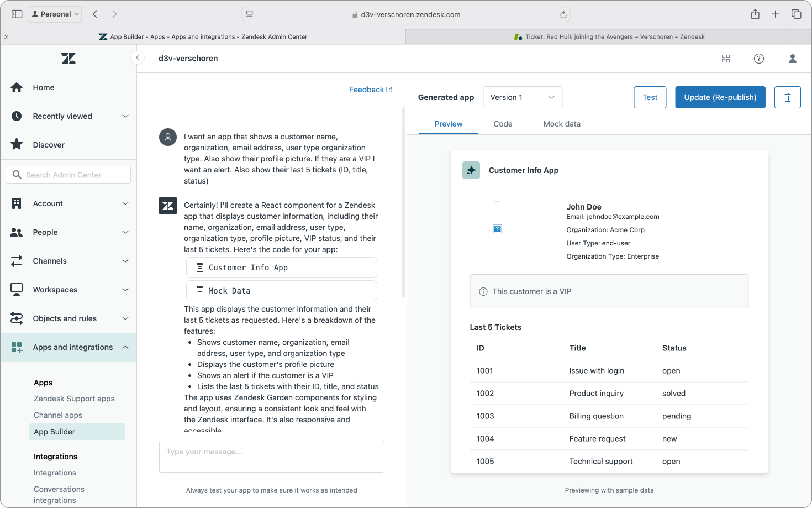Viewport: 812px width, 508px height.
Task: Click the user avatar in chat message
Action: pyautogui.click(x=168, y=137)
